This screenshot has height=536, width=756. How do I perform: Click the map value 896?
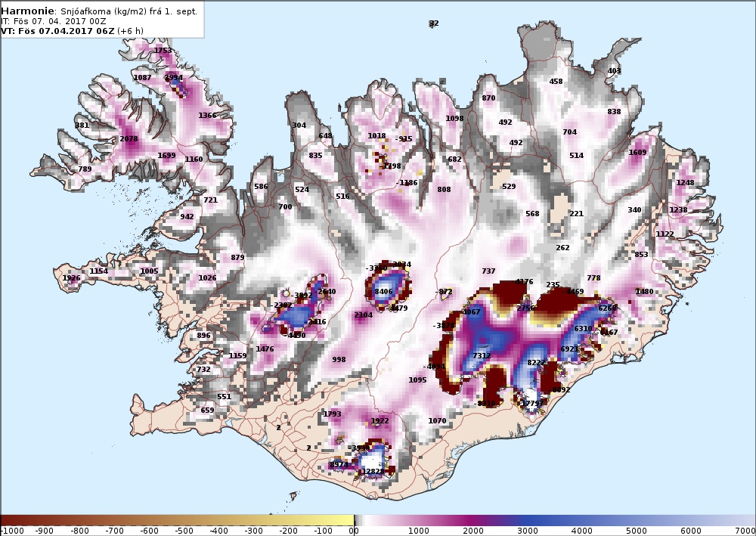coord(204,336)
